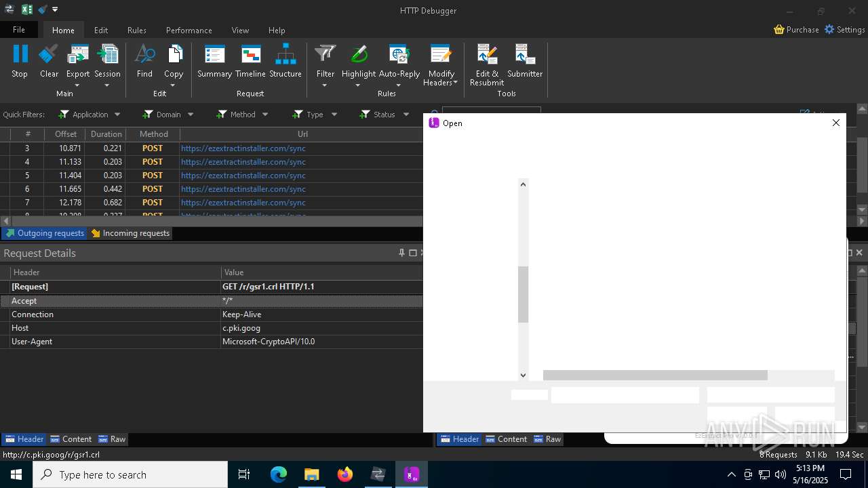The height and width of the screenshot is (488, 868).
Task: Close the Open dialog
Action: coord(836,123)
